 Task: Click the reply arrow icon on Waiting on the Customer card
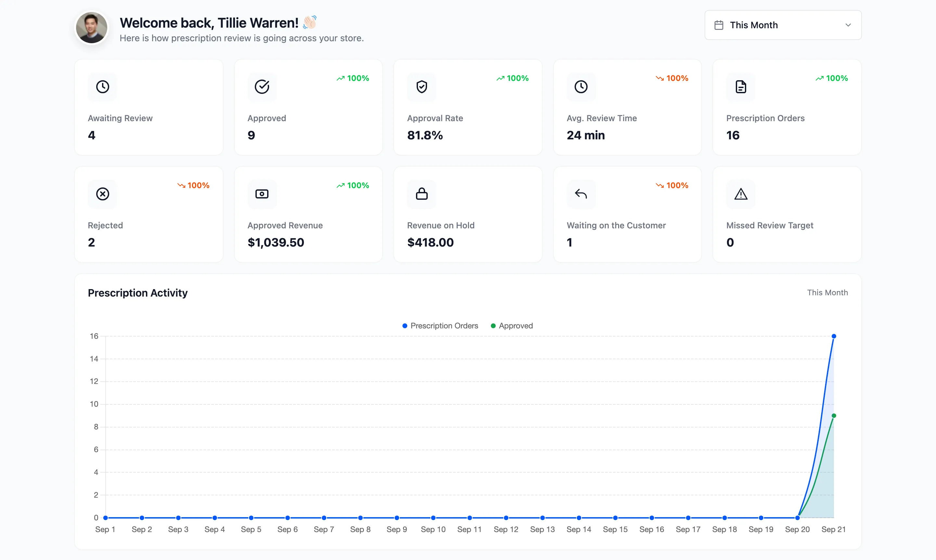pos(581,194)
